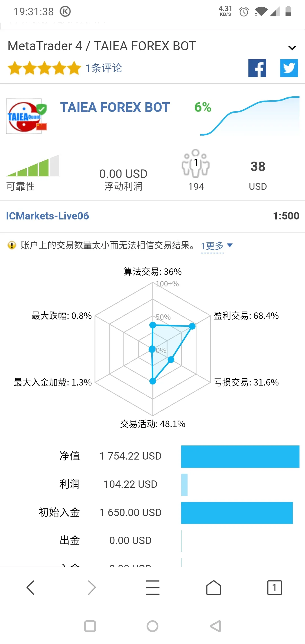305x644 pixels.
Task: Expand MetaTrader 4 header chevron
Action: coord(292,47)
